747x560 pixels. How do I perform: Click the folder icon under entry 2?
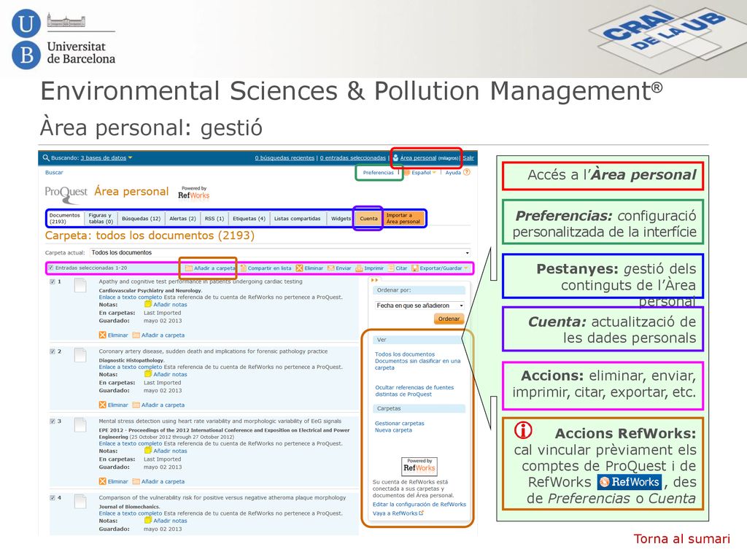[x=136, y=405]
